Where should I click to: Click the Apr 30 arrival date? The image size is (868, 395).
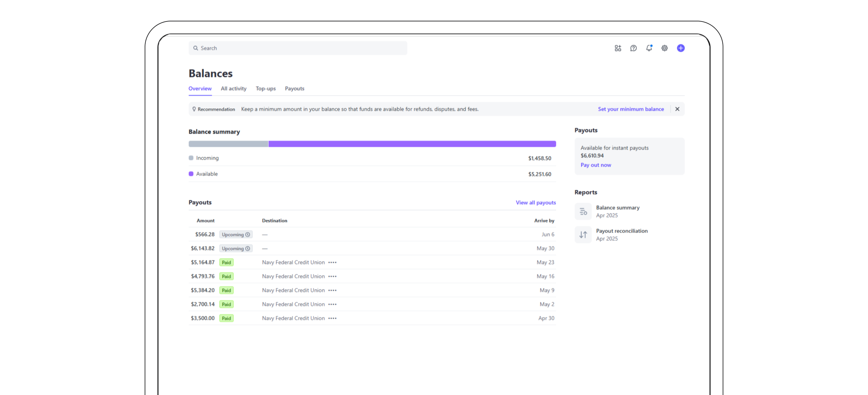546,318
